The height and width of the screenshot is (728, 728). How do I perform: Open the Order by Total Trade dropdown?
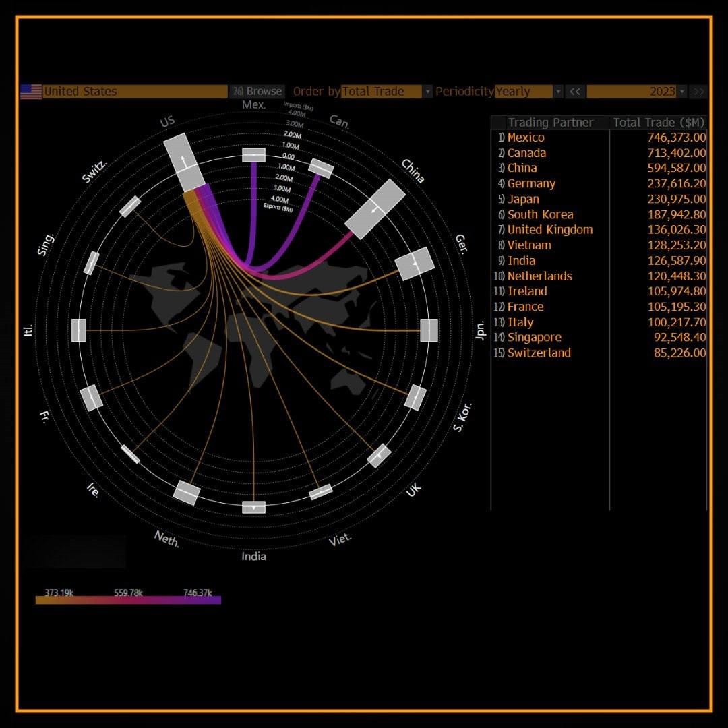[x=427, y=92]
